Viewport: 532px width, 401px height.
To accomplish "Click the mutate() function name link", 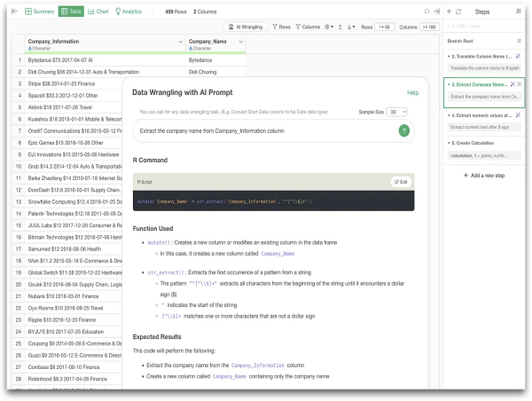I will pos(159,242).
